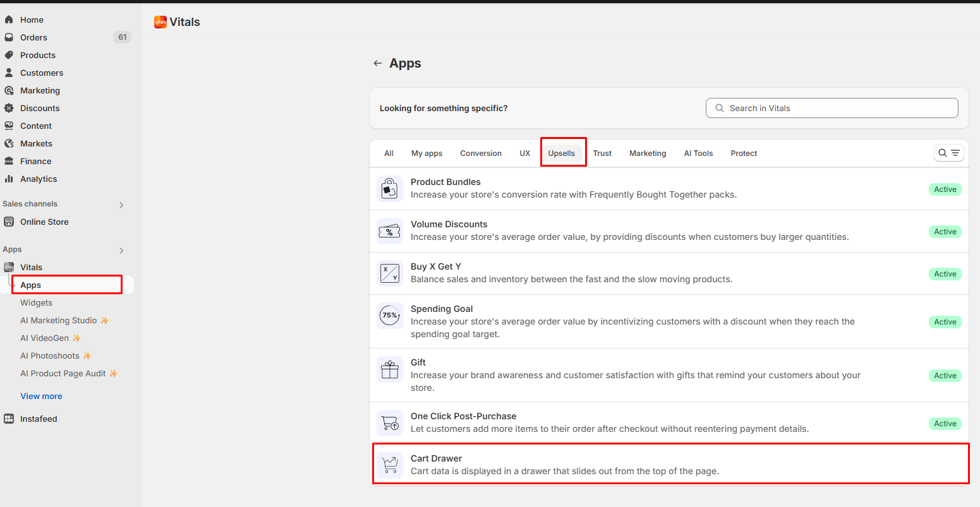
Task: Switch to the Trust tab
Action: point(602,153)
